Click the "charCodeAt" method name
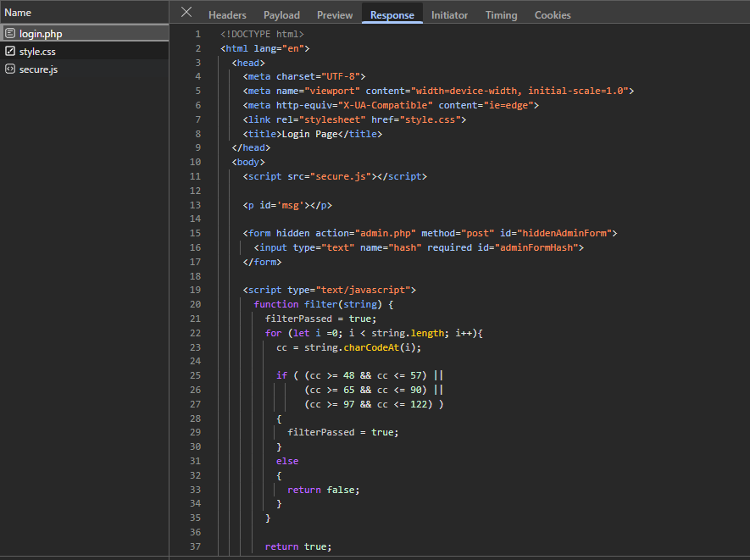Screen dimensions: 750x560 (x=371, y=347)
